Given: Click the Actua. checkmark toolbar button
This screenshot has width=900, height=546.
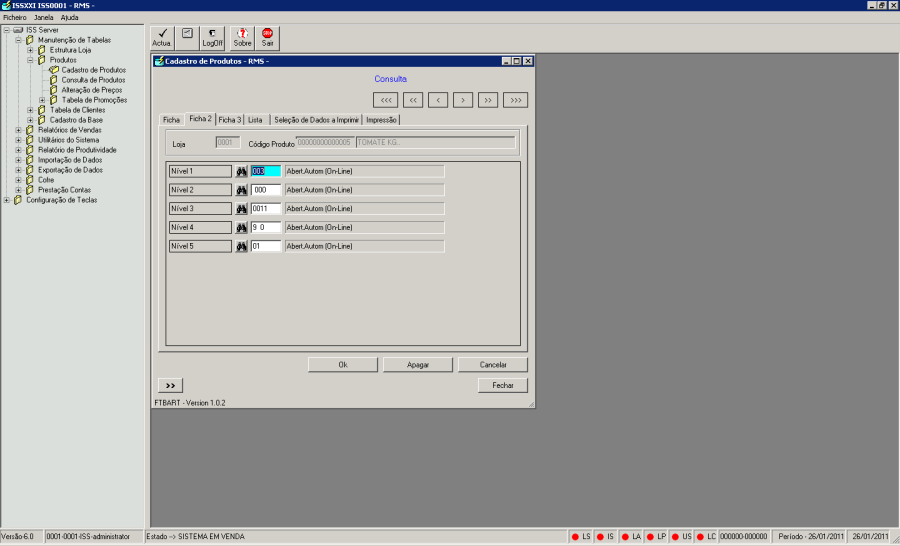Looking at the screenshot, I should [162, 38].
